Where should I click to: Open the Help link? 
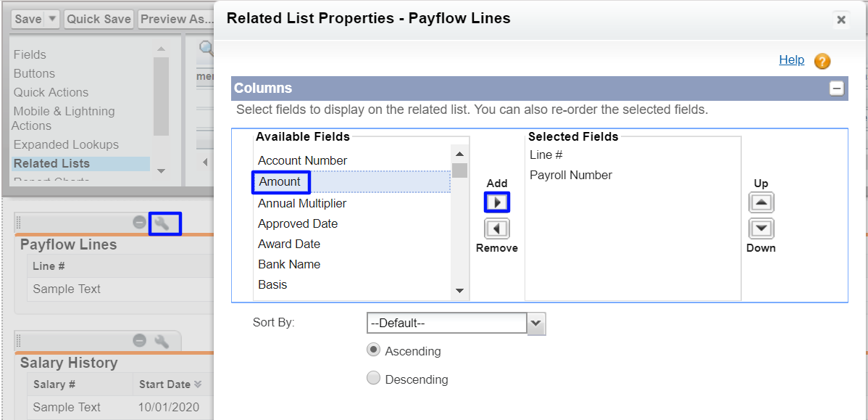pyautogui.click(x=791, y=59)
